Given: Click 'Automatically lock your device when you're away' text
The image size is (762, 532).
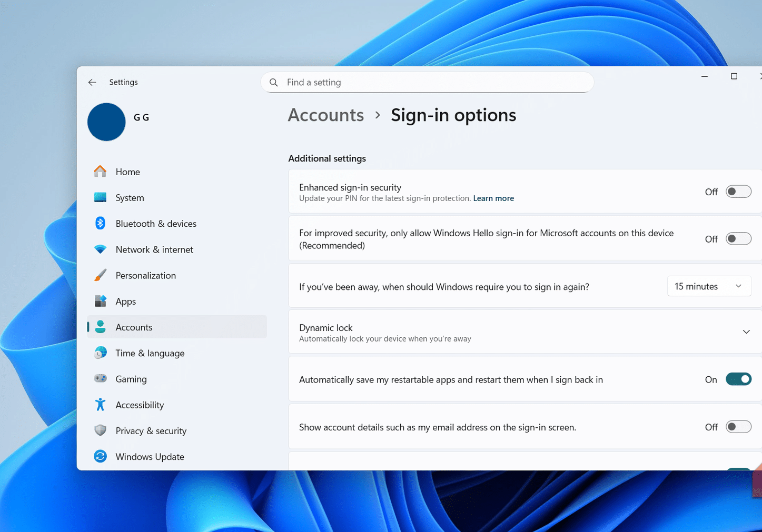Looking at the screenshot, I should [385, 339].
